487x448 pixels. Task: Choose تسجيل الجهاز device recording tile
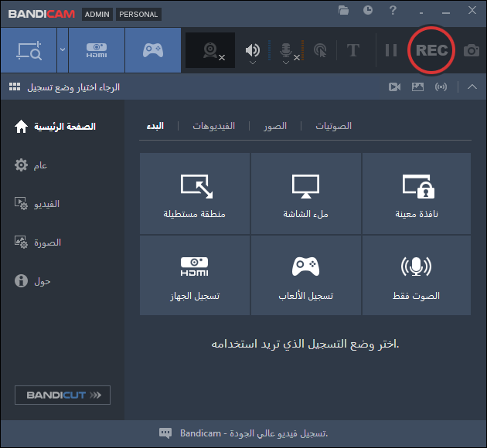pyautogui.click(x=195, y=276)
